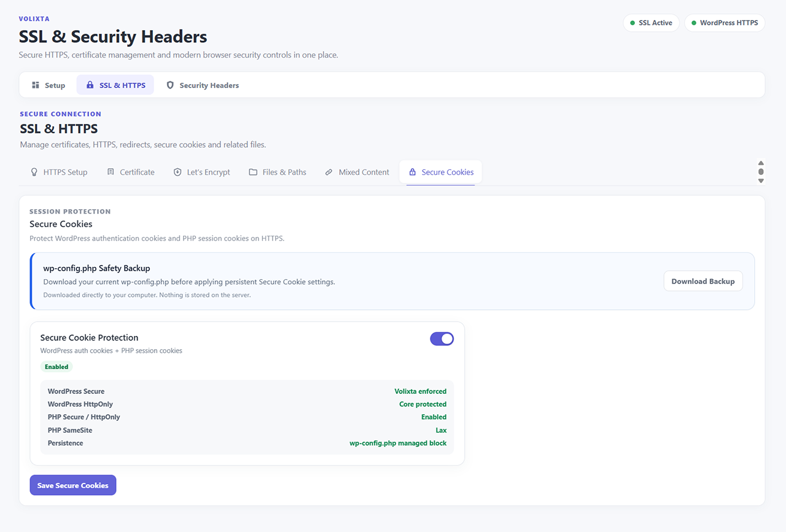This screenshot has width=786, height=532.
Task: Click the HTTPS Setup lightbulb icon
Action: pyautogui.click(x=34, y=172)
